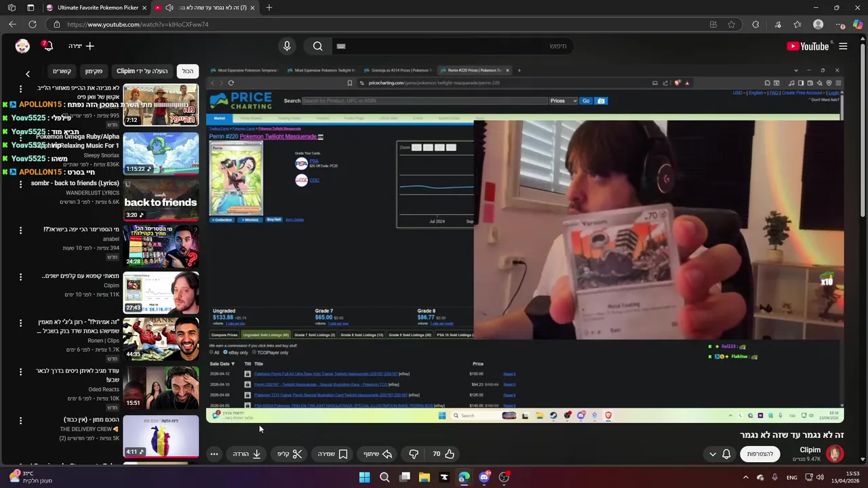Open the browser extensions puzzle icon

(x=755, y=24)
